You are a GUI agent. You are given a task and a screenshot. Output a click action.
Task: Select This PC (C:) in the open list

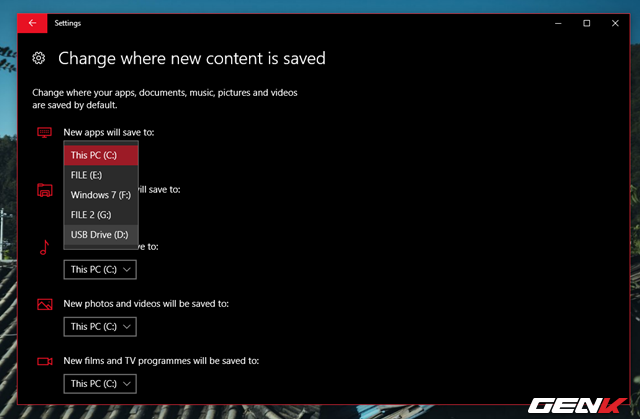coord(101,155)
